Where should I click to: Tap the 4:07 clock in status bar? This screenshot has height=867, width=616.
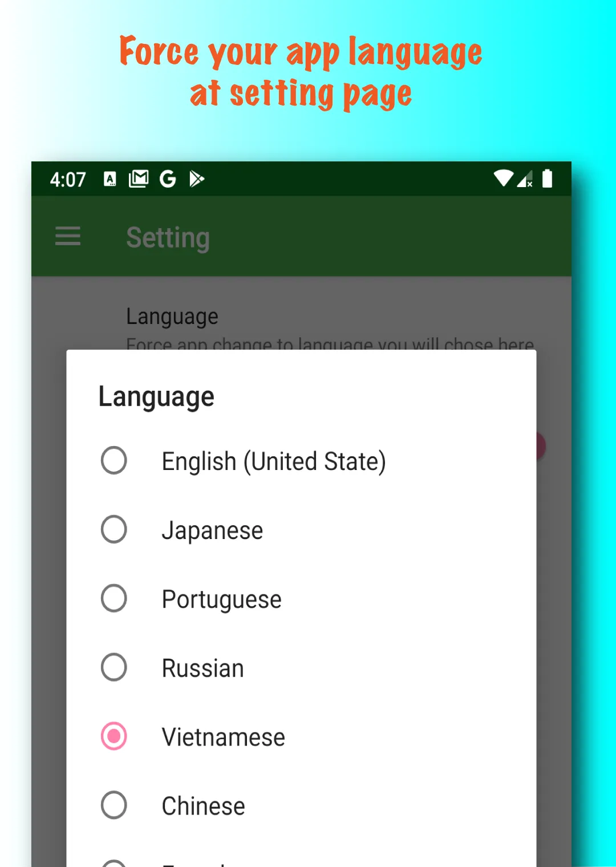(68, 180)
